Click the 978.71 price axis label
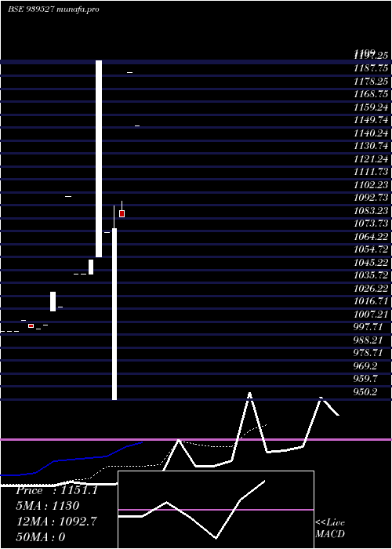Viewport: 392px width, 549px height. click(x=368, y=353)
